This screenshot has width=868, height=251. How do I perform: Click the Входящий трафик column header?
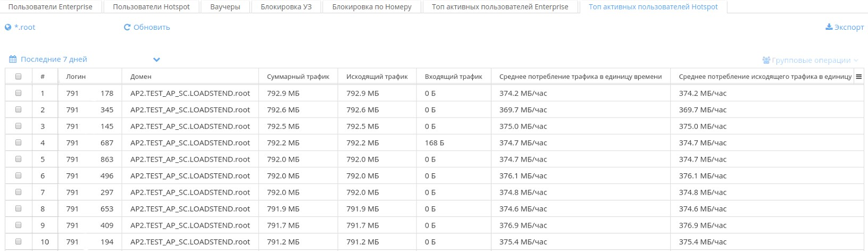pyautogui.click(x=453, y=77)
